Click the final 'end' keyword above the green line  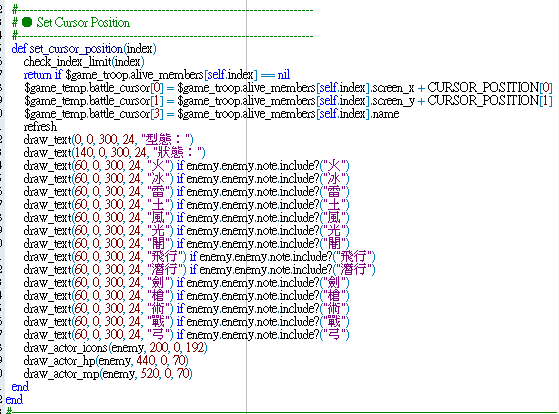pyautogui.click(x=14, y=399)
